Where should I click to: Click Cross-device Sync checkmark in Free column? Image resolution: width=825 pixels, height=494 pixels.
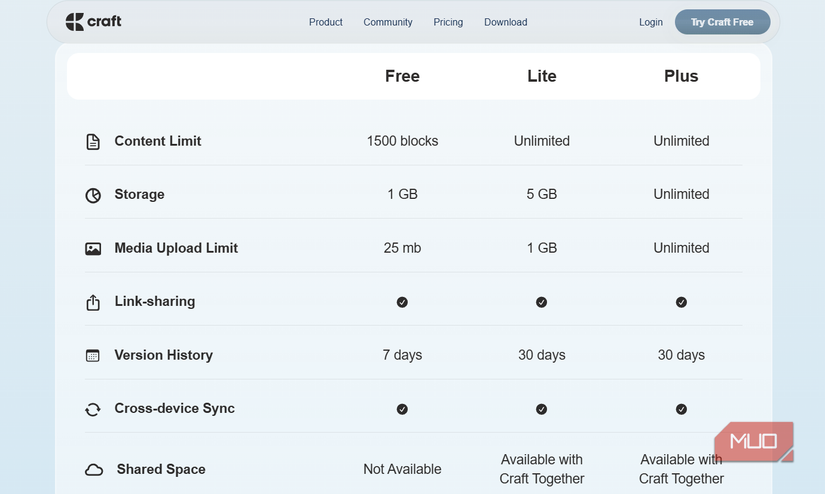click(402, 409)
